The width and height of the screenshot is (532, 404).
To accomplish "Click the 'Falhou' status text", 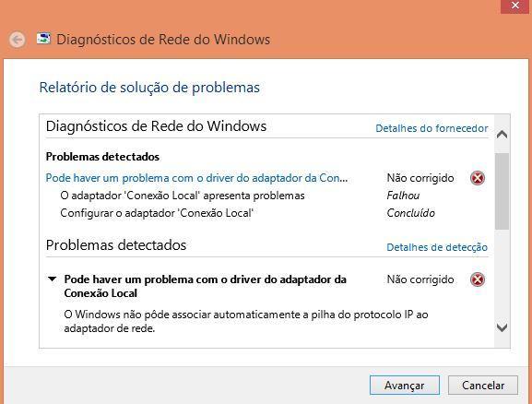I will (403, 196).
